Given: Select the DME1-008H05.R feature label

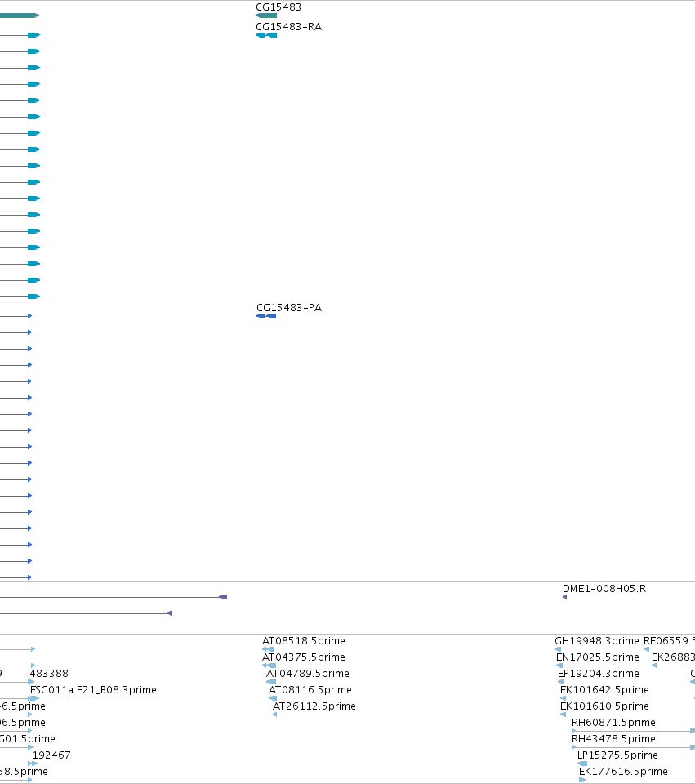Looking at the screenshot, I should (x=604, y=589).
